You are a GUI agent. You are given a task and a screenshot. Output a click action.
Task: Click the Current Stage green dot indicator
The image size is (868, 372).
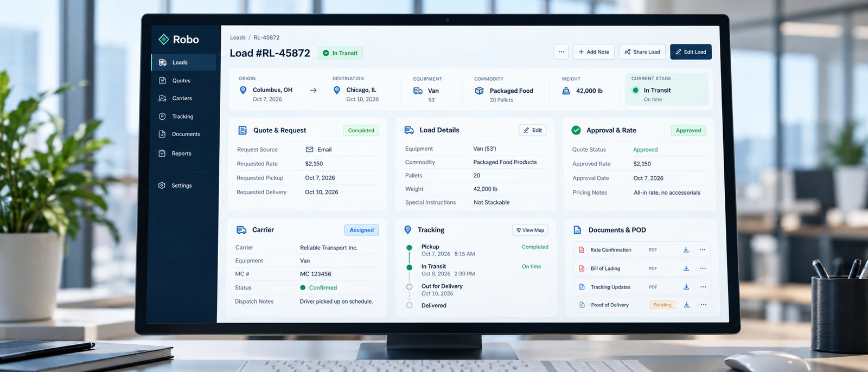(x=635, y=91)
